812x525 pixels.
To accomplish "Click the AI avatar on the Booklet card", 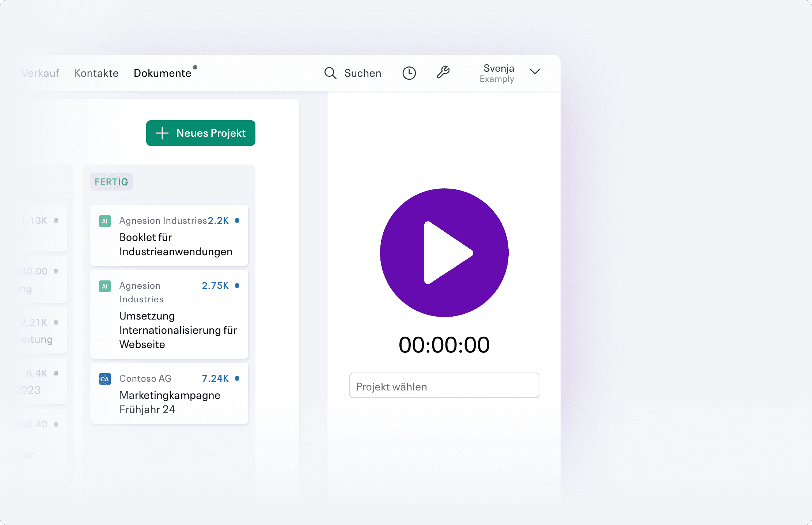I will [105, 221].
